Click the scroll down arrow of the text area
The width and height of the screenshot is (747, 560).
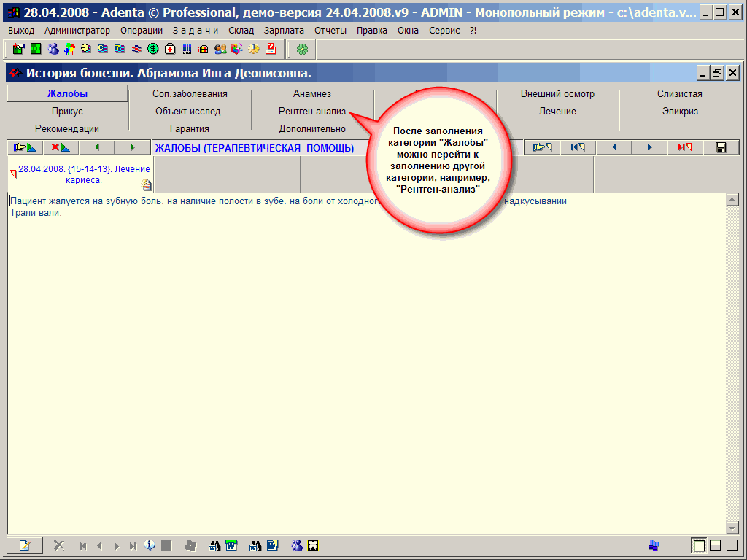pos(732,528)
